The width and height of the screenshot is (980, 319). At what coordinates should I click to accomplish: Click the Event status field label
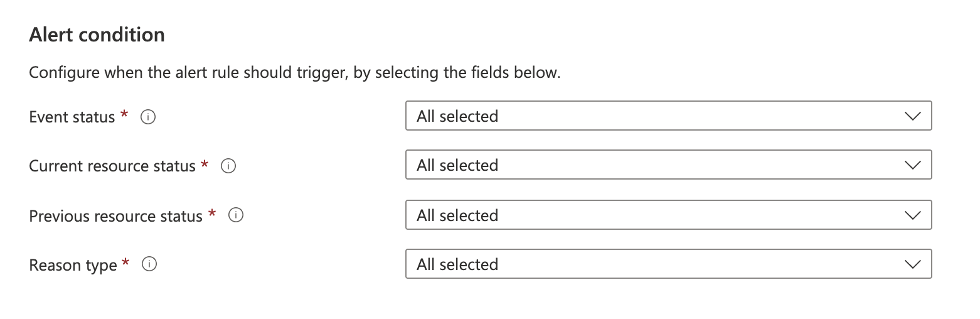tap(72, 117)
